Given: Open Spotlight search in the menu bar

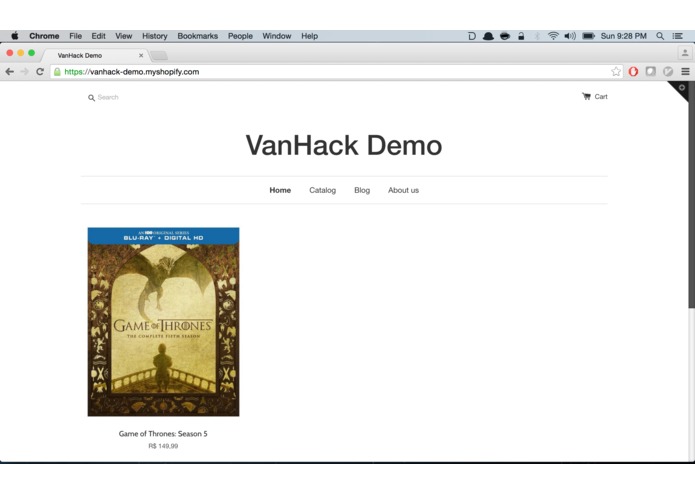Looking at the screenshot, I should [x=660, y=36].
